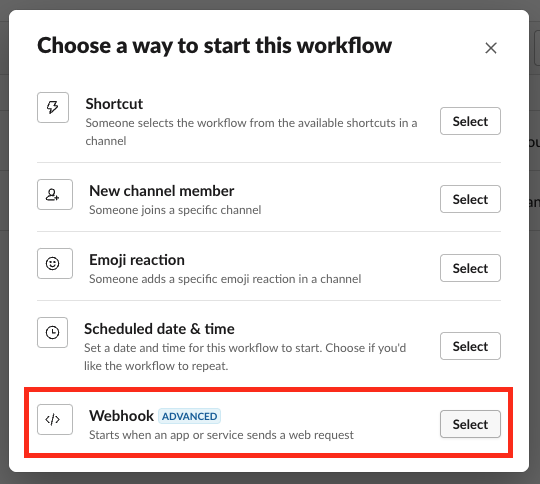Click the Emoji reaction title

[137, 260]
